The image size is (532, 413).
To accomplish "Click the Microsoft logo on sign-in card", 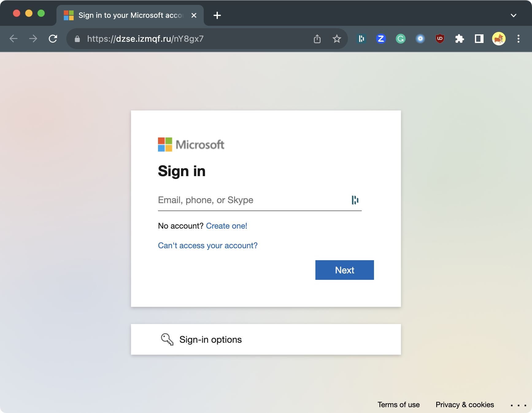I will coord(191,145).
